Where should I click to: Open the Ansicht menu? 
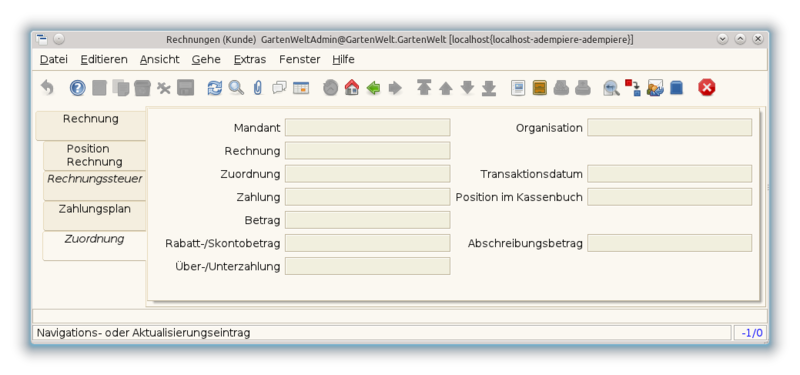point(160,59)
